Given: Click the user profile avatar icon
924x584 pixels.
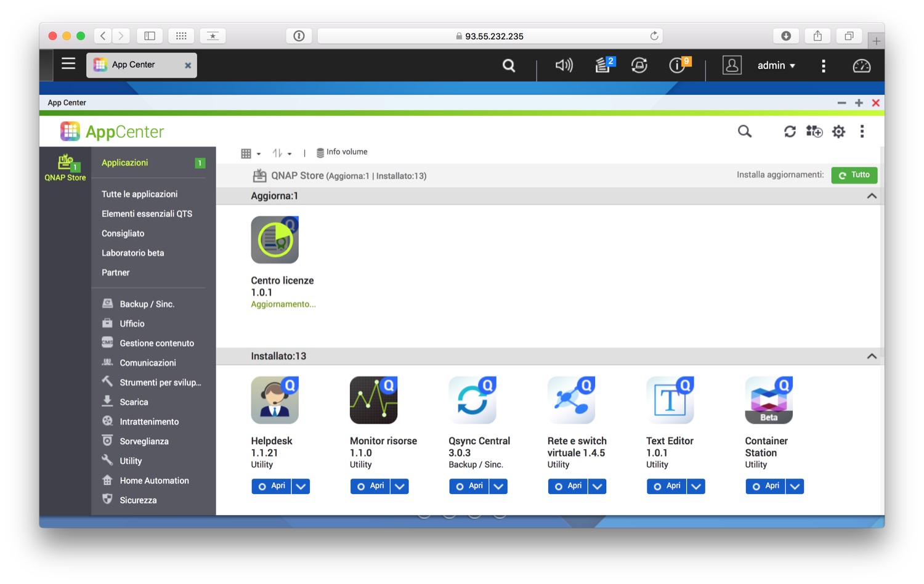Looking at the screenshot, I should pos(732,65).
